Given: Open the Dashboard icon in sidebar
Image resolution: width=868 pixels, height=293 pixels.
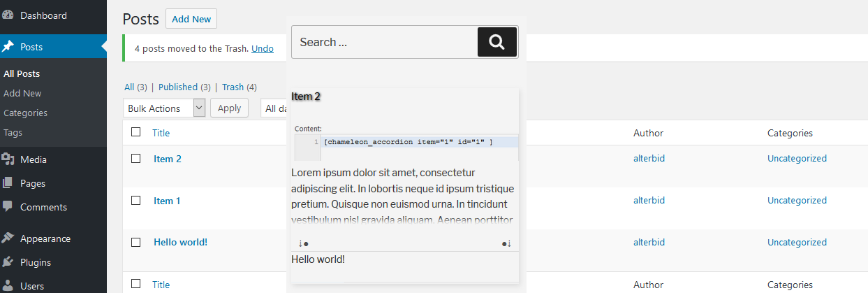Looking at the screenshot, I should [x=8, y=15].
